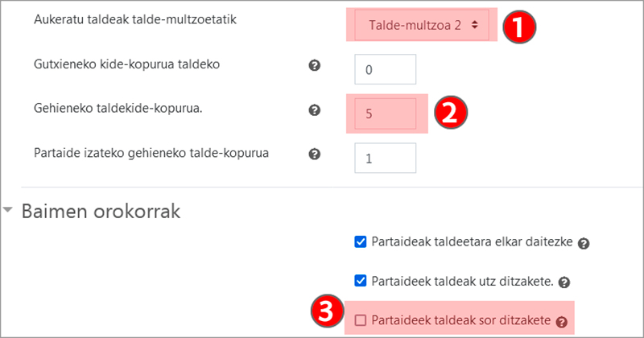Click help icon beside Gehieneko taldekide-kopurua
Viewport: 644px width, 338px height.
pyautogui.click(x=316, y=110)
